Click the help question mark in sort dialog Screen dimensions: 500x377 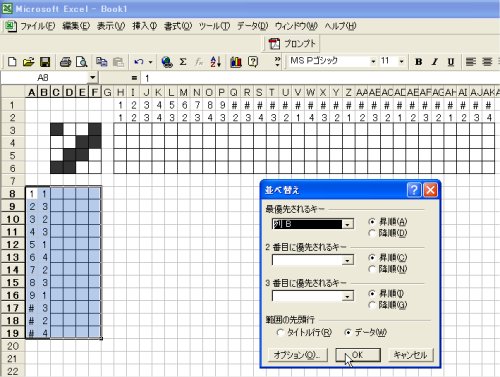pyautogui.click(x=414, y=190)
